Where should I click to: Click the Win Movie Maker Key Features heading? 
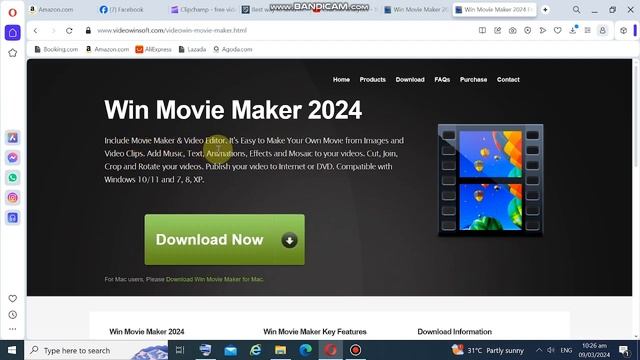[315, 332]
